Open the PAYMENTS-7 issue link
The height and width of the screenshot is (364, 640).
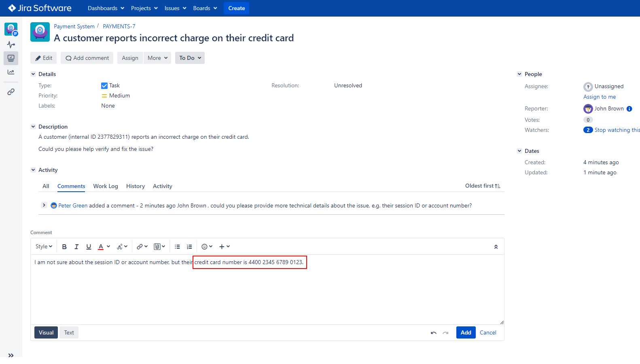pyautogui.click(x=119, y=26)
